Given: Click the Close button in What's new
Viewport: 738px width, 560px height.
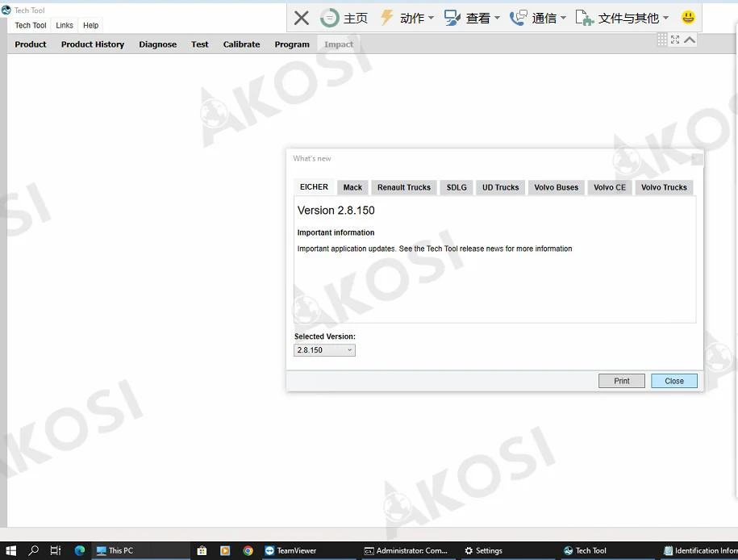Looking at the screenshot, I should click(674, 381).
